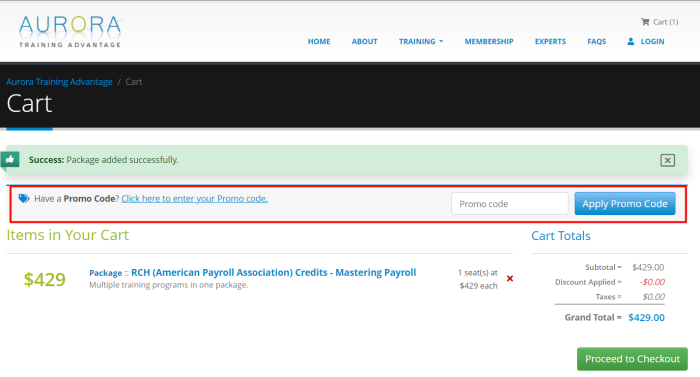Click the Login link
Viewport: 700px width, 377px height.
pos(652,42)
